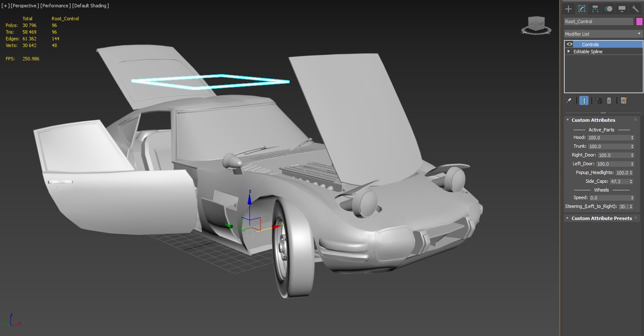The height and width of the screenshot is (336, 644).
Task: Click the Popup_Headlights spinner arrows
Action: (x=631, y=173)
